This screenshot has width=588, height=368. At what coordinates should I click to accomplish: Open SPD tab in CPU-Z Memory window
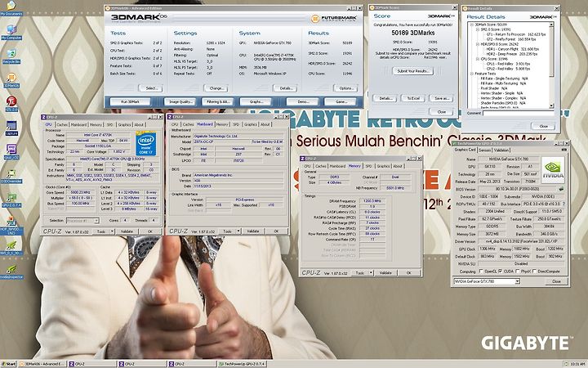pyautogui.click(x=368, y=166)
